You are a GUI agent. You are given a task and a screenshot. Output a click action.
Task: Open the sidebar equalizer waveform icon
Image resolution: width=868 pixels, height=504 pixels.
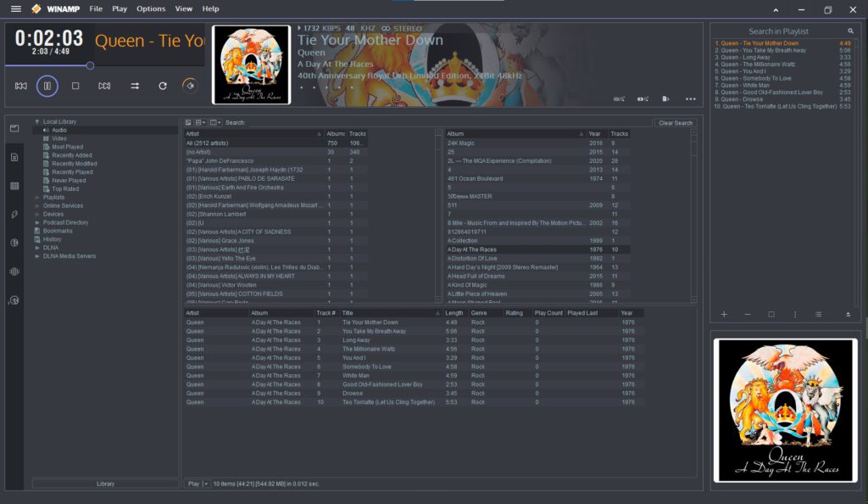point(14,272)
